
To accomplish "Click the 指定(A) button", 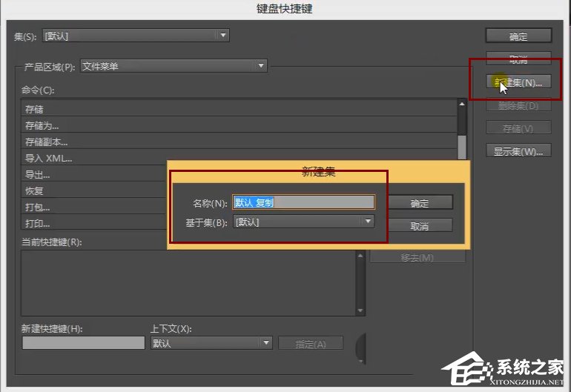I will [x=311, y=343].
